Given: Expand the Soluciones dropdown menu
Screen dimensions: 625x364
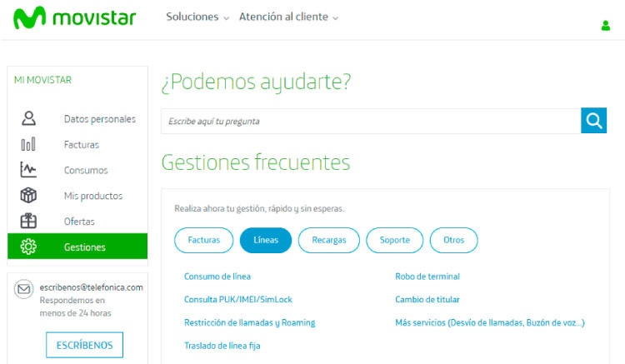Looking at the screenshot, I should 197,17.
